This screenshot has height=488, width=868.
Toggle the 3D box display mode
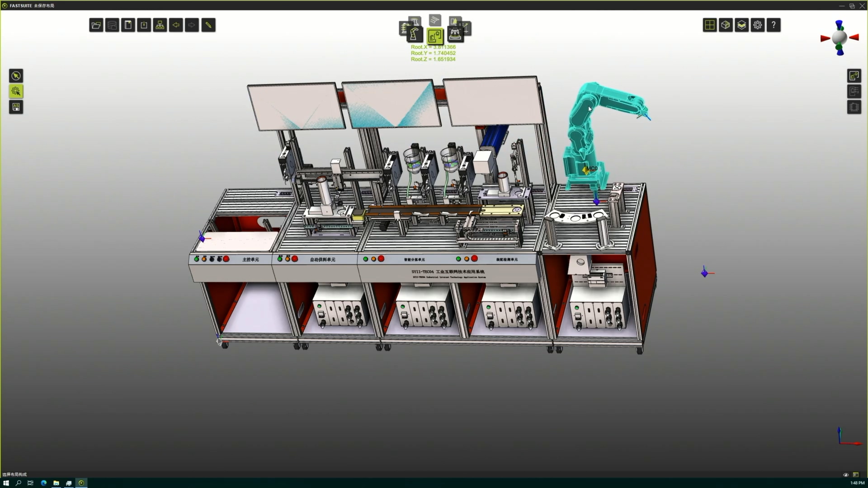pos(726,25)
